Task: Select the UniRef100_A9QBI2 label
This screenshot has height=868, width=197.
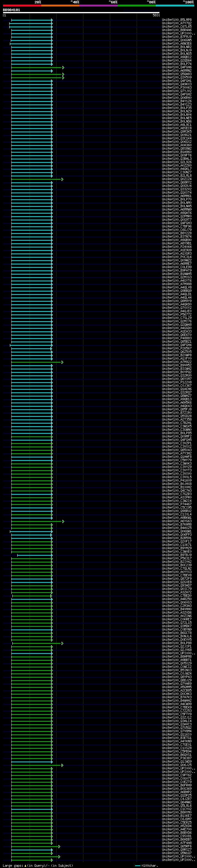Action: tap(177, 57)
